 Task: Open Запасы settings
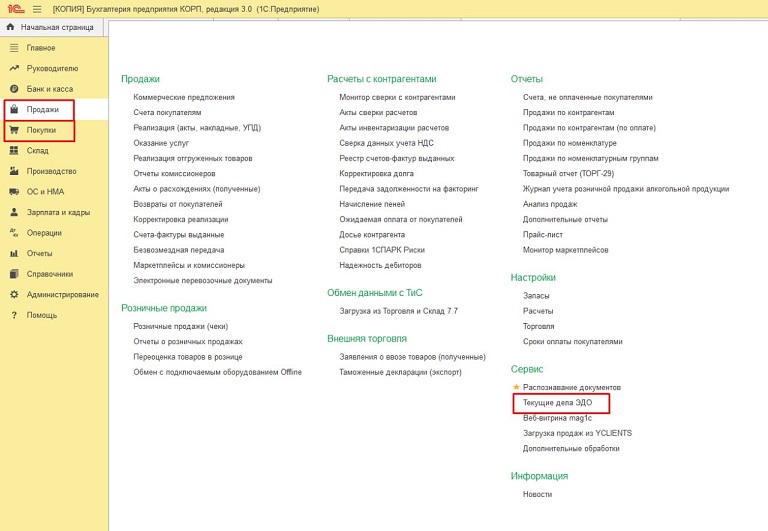coord(536,295)
